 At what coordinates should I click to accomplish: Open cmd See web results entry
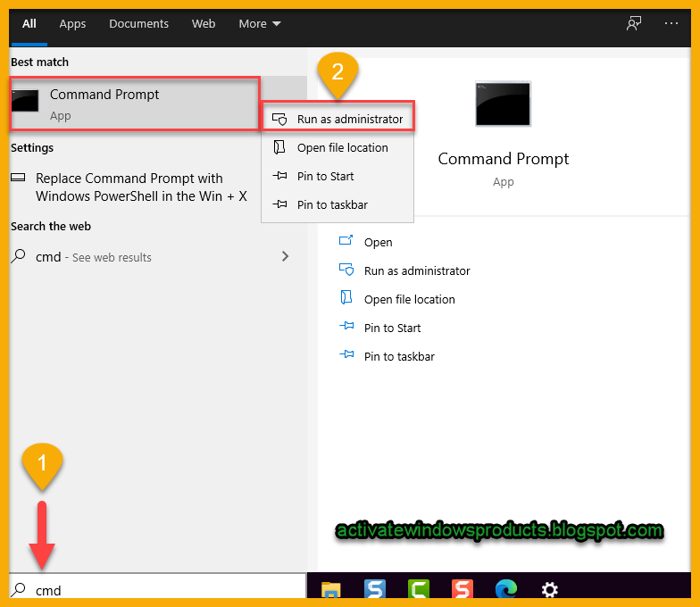[x=150, y=257]
